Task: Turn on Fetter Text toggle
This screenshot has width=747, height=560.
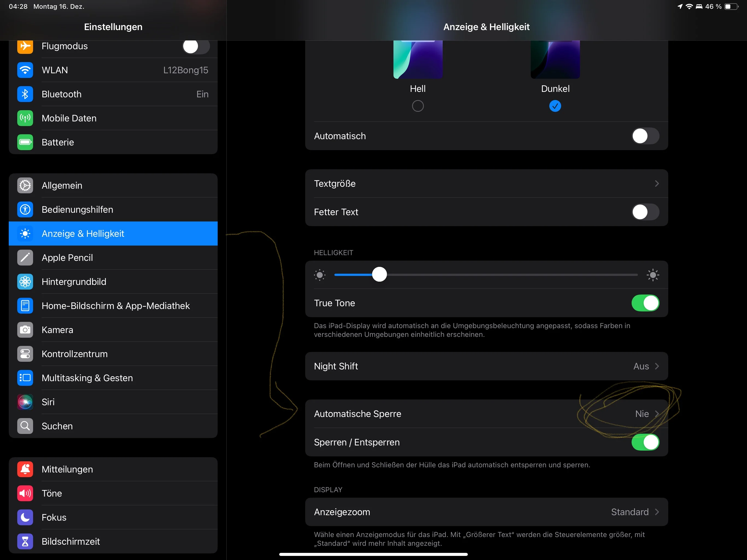Action: 645,212
